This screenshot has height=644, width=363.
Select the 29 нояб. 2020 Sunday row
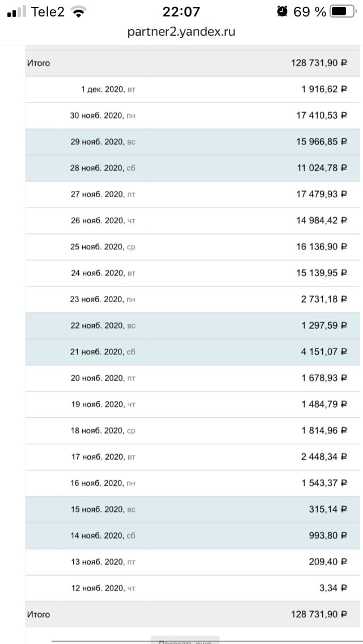192,141
